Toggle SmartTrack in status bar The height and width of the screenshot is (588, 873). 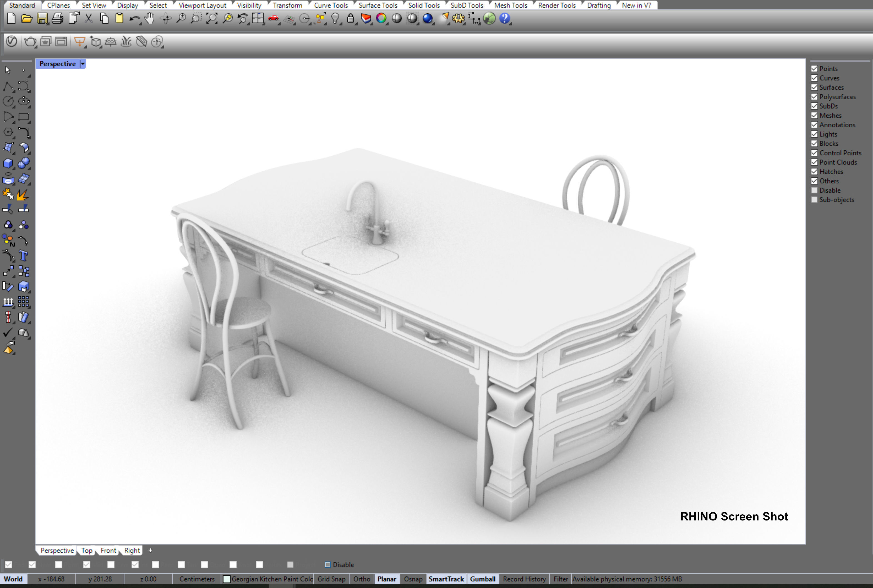pos(446,579)
